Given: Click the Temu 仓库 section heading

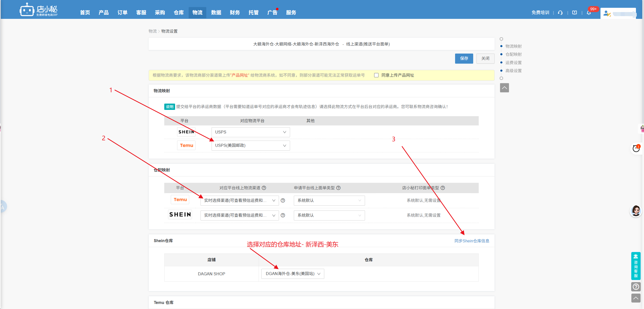Looking at the screenshot, I should [x=164, y=302].
